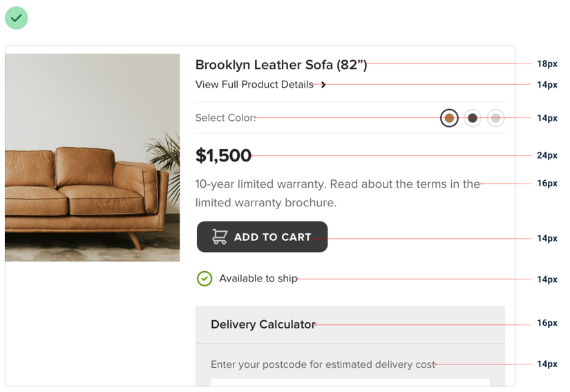
Task: Click the limited warranty brochure text
Action: point(266,202)
